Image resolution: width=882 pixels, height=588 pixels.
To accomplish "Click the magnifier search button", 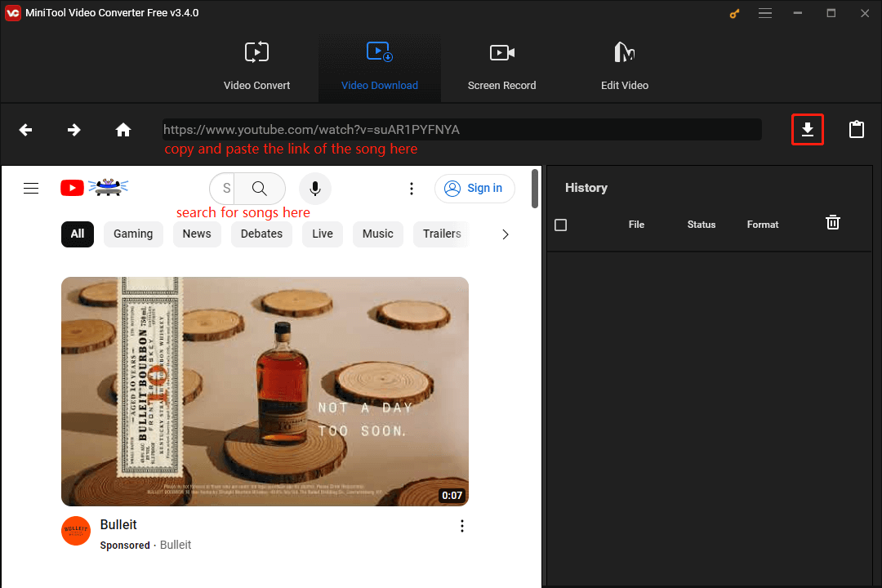I will (260, 188).
